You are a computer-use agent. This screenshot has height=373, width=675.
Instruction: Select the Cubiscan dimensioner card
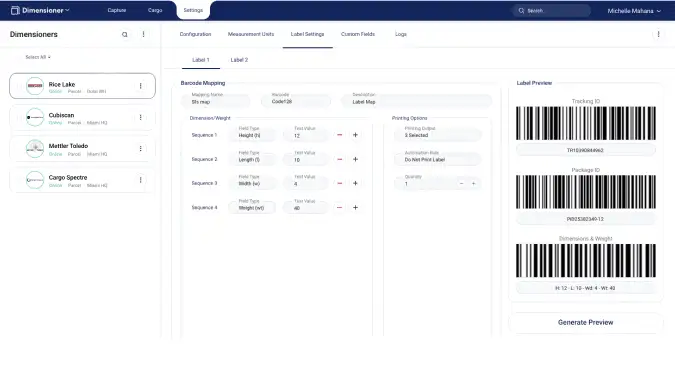[82, 117]
